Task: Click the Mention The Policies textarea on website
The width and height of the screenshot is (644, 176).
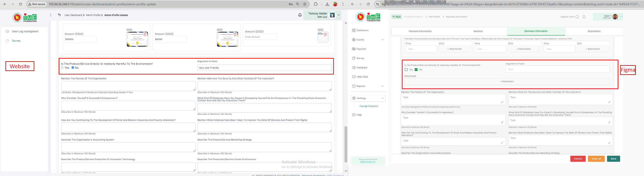Action: click(x=128, y=86)
